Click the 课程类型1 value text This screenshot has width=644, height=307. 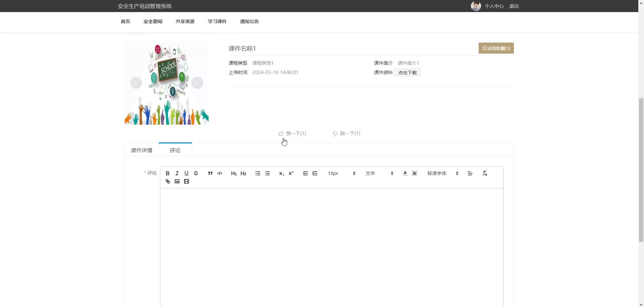click(263, 63)
